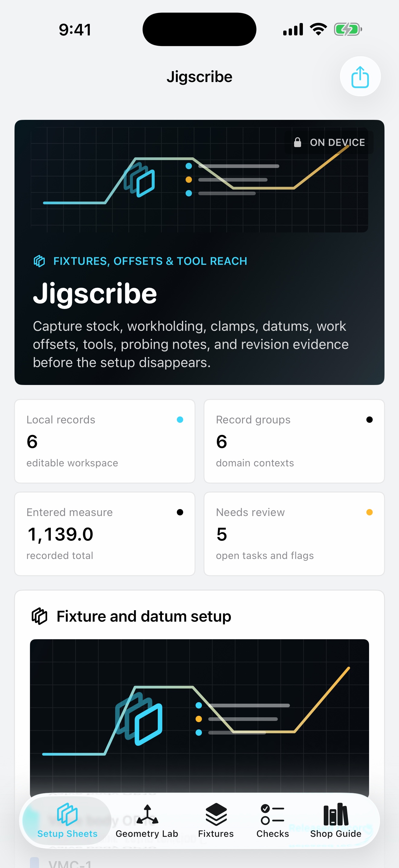Tap the black Record groups status dot

click(369, 419)
